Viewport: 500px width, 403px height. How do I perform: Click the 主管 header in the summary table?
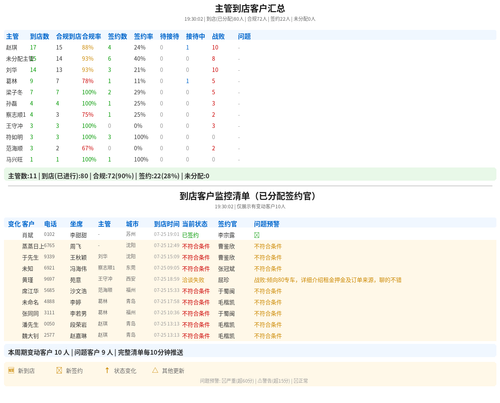(x=12, y=36)
